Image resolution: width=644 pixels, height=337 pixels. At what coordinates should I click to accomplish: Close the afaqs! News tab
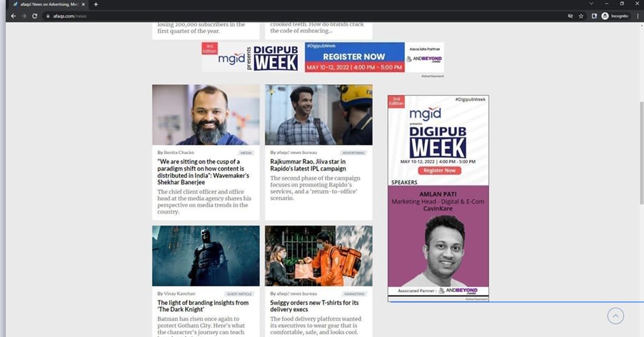(x=84, y=4)
